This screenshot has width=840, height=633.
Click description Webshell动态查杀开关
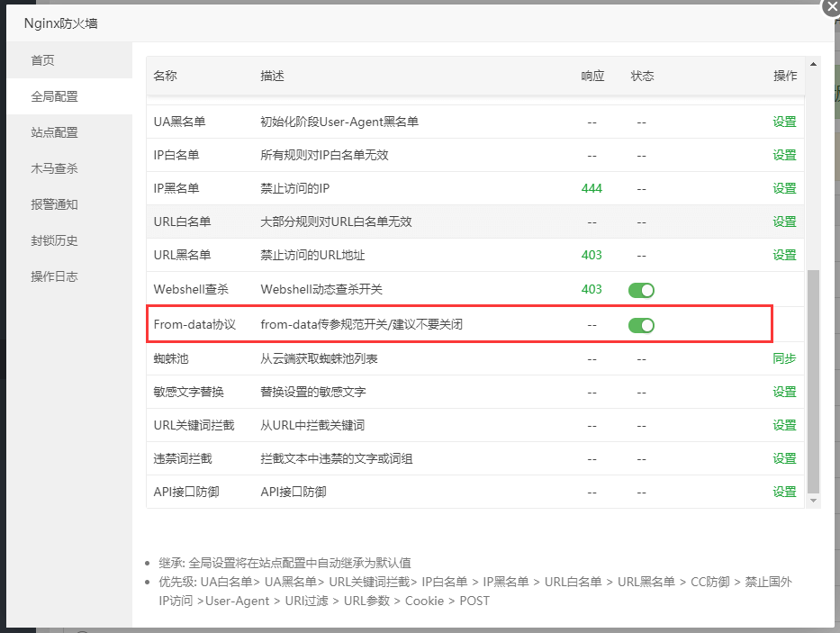[321, 289]
